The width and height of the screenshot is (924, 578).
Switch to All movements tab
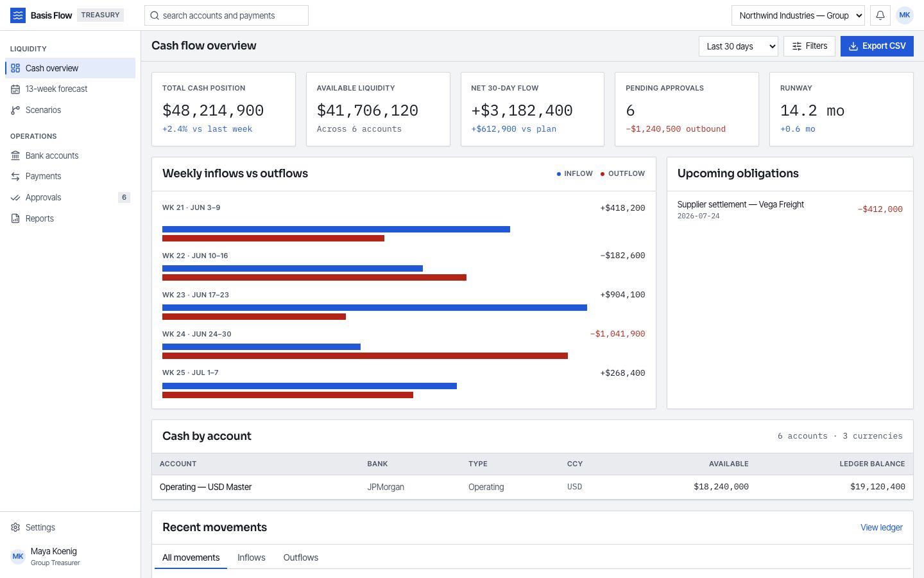[x=191, y=557]
